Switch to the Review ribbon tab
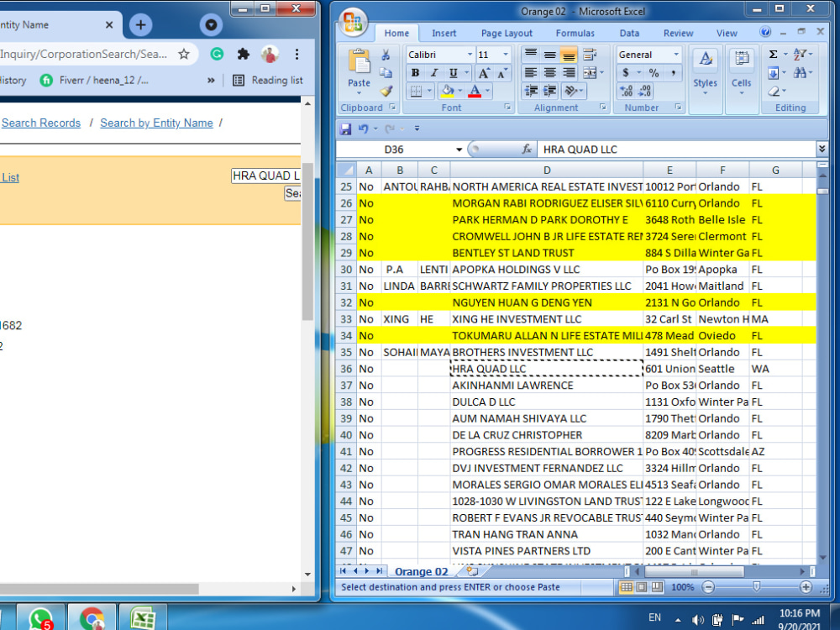The width and height of the screenshot is (840, 630). 678,34
